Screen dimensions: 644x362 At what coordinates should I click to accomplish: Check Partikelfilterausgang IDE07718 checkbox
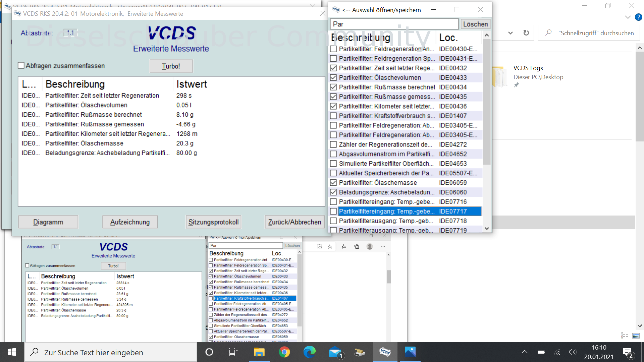333,221
